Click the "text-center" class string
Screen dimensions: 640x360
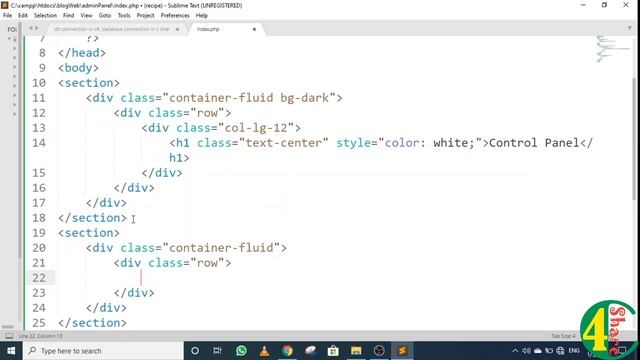click(x=284, y=143)
